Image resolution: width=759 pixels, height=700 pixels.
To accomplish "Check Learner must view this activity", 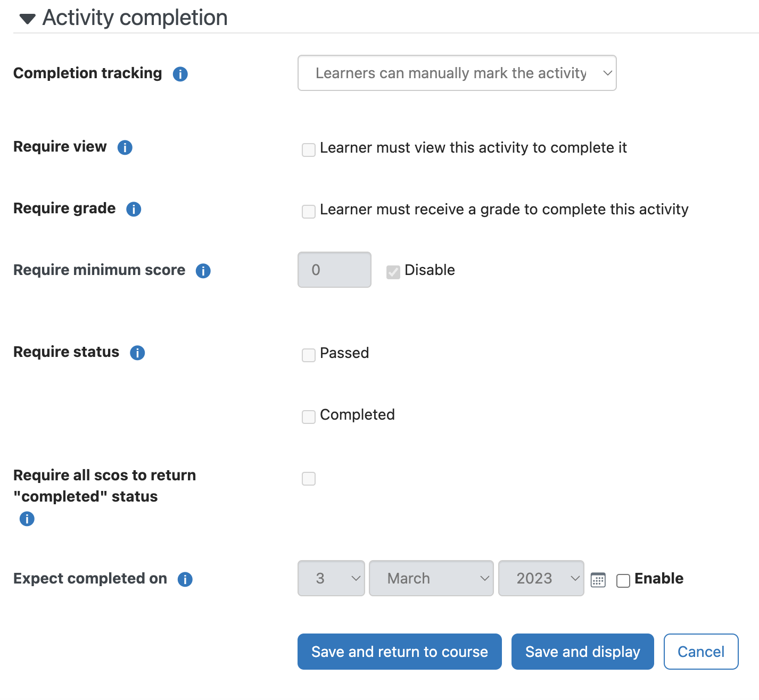I will (x=309, y=150).
